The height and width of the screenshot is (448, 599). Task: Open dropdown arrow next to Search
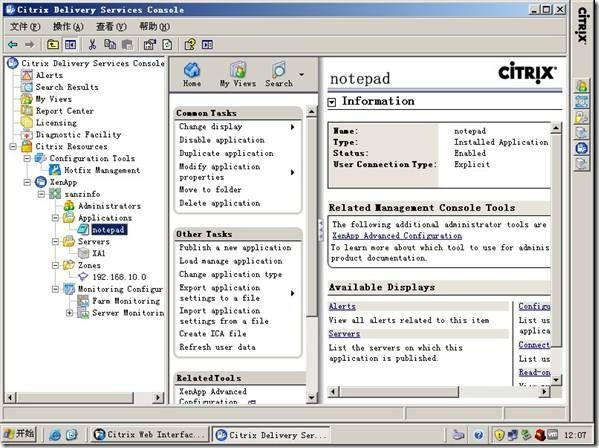301,74
